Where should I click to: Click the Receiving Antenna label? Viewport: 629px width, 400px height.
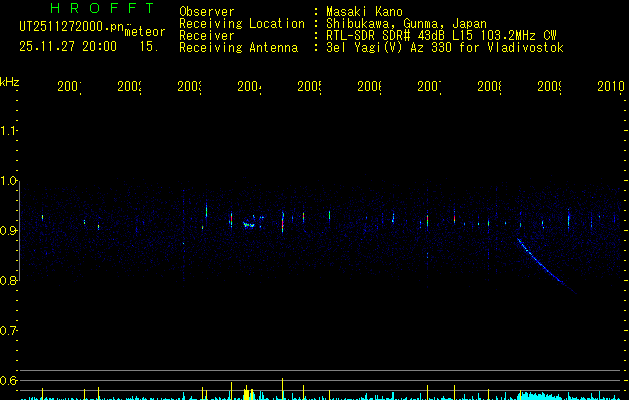(238, 48)
